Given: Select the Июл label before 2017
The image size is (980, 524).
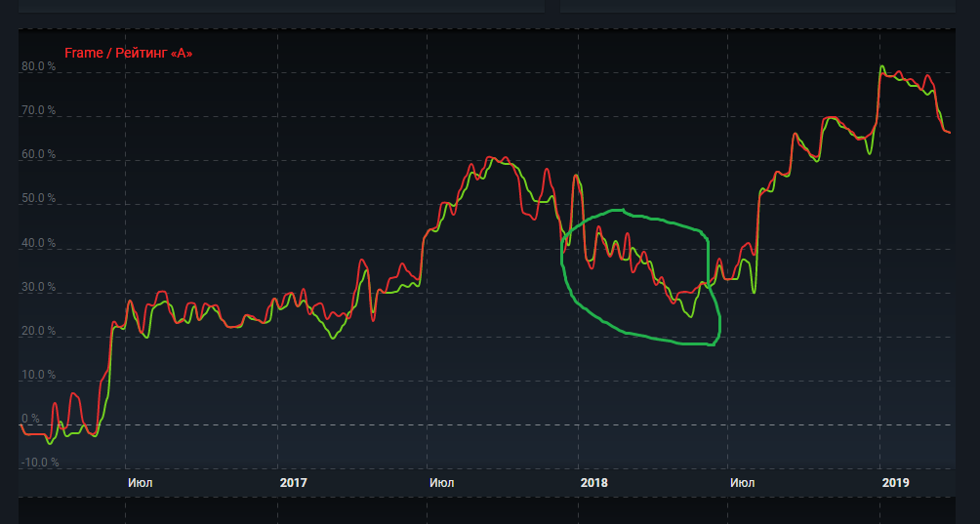Looking at the screenshot, I should tap(140, 482).
